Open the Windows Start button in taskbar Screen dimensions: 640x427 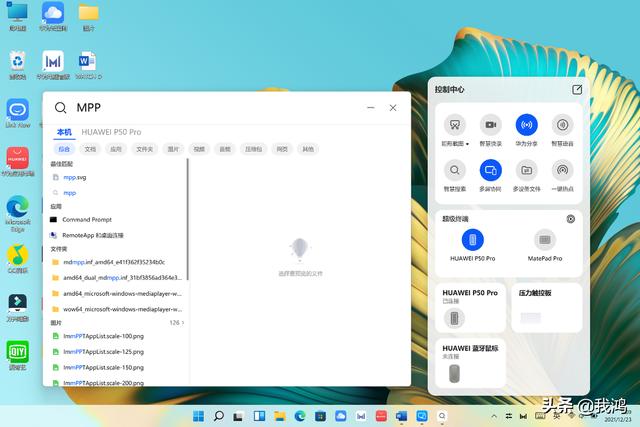tap(201, 415)
